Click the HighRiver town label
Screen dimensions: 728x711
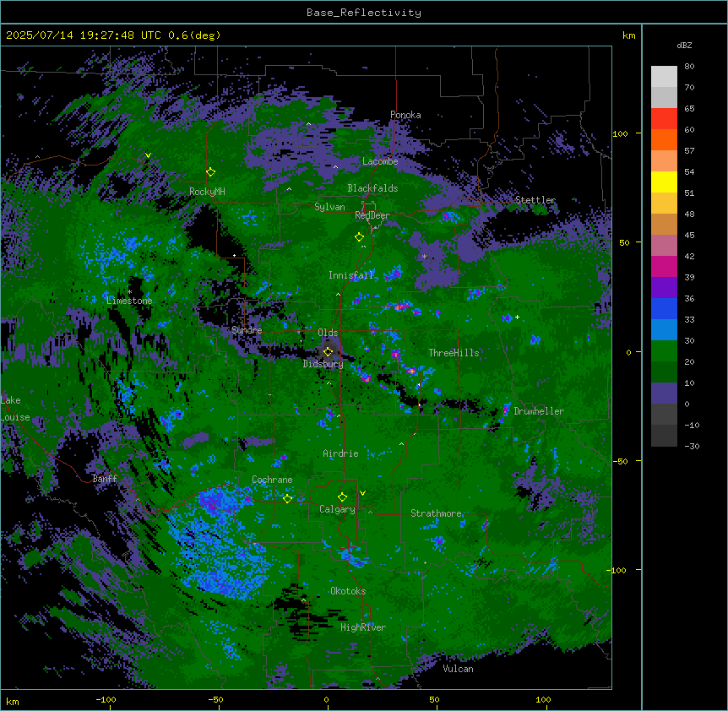tap(362, 627)
